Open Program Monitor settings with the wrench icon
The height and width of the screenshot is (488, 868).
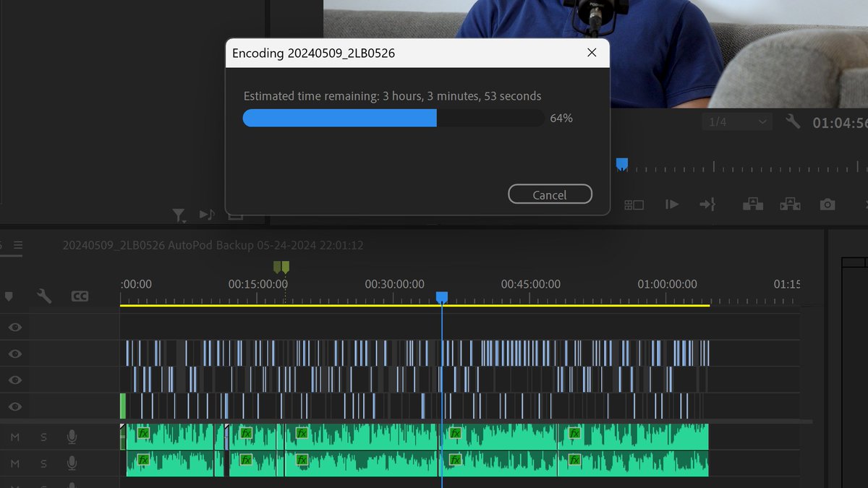[792, 121]
